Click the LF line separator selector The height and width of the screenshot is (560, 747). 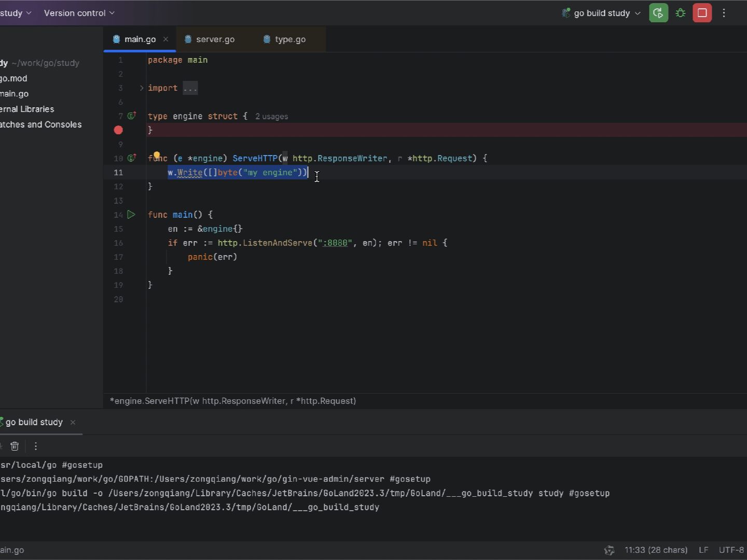(x=703, y=550)
